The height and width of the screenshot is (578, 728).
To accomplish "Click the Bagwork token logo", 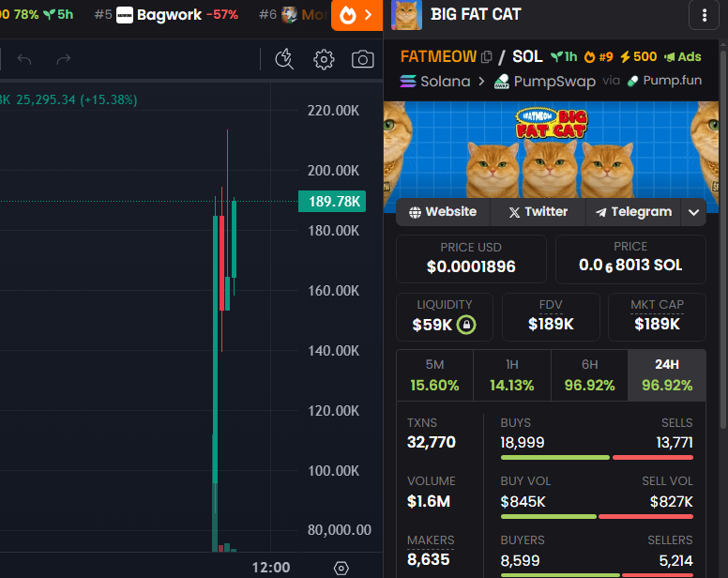I will 125,15.
